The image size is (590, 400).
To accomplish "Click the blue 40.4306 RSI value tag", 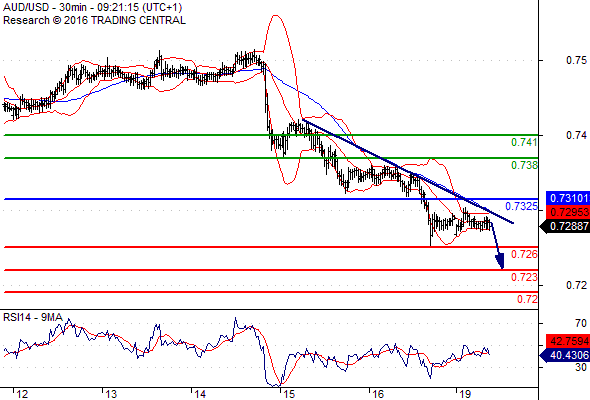I will point(565,355).
